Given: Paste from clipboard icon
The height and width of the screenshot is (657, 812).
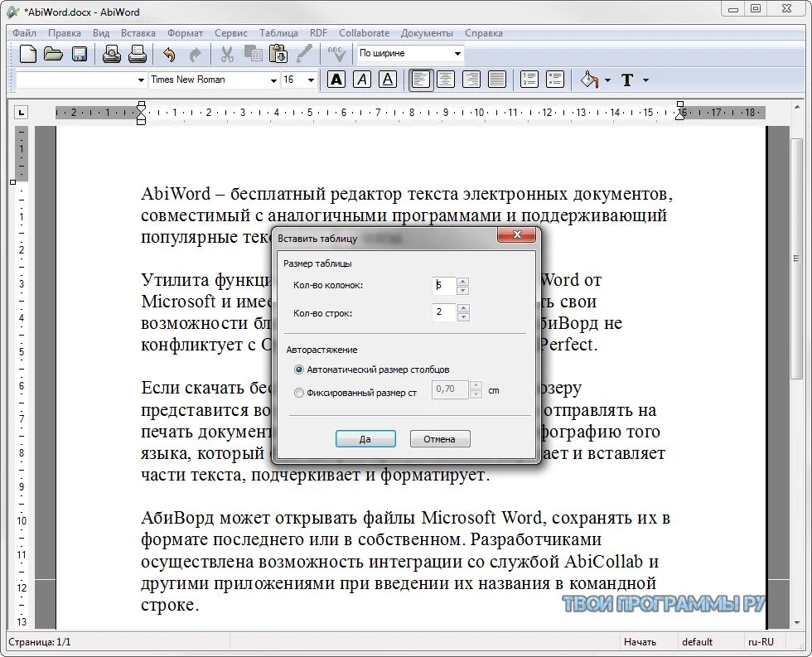Looking at the screenshot, I should [x=278, y=54].
